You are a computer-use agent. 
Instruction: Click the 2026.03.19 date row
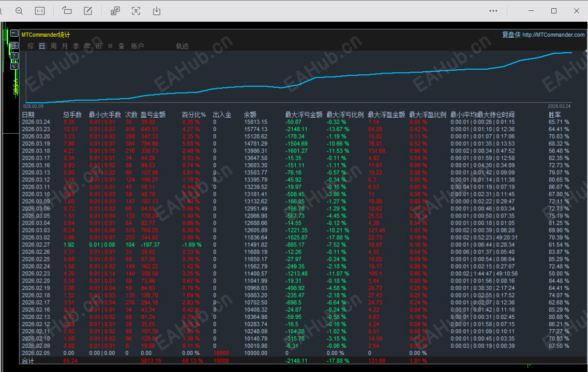(x=36, y=144)
